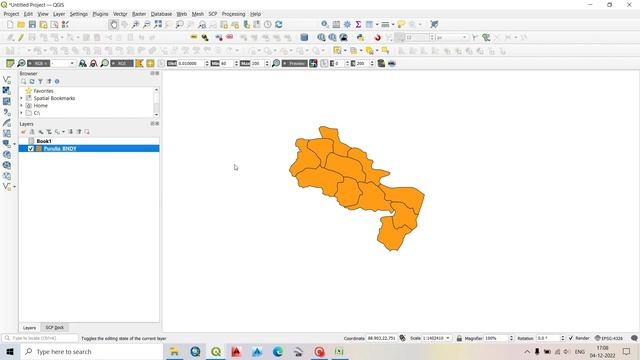Toggle the SCP RGB button
Screen dimensions: 640x360
pyautogui.click(x=38, y=63)
